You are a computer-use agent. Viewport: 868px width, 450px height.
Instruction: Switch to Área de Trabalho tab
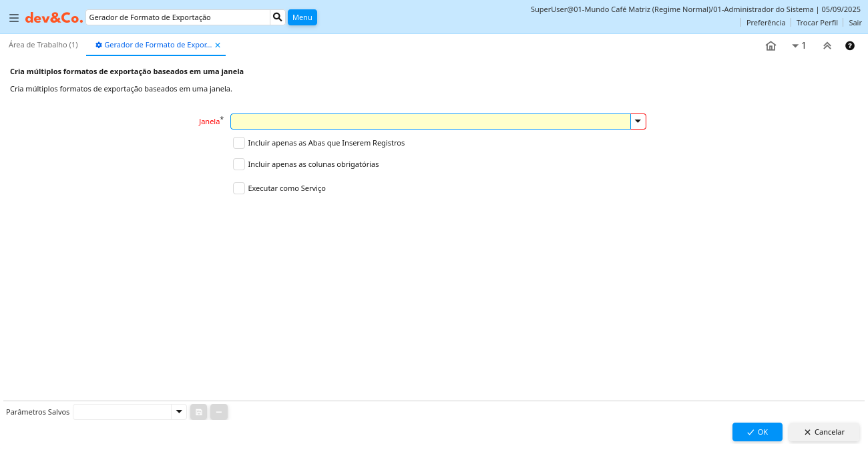43,45
